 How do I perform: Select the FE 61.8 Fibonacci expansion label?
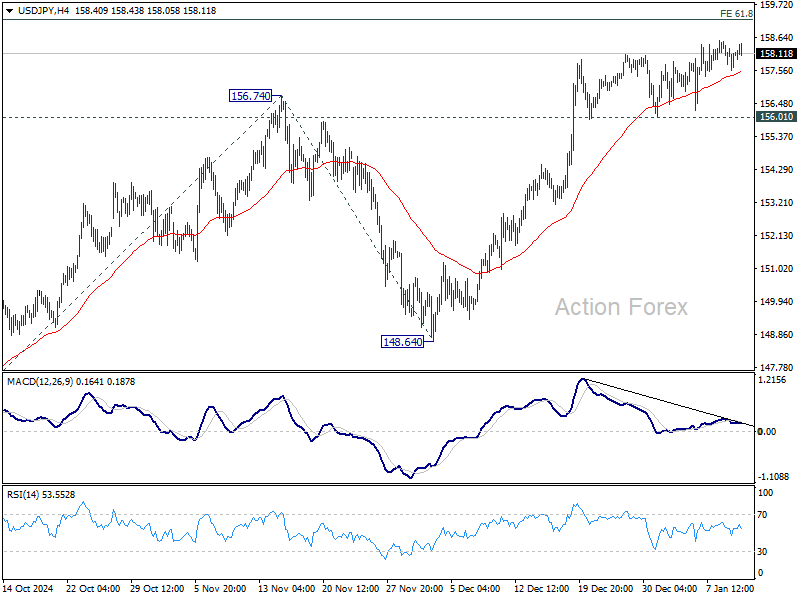tap(736, 14)
